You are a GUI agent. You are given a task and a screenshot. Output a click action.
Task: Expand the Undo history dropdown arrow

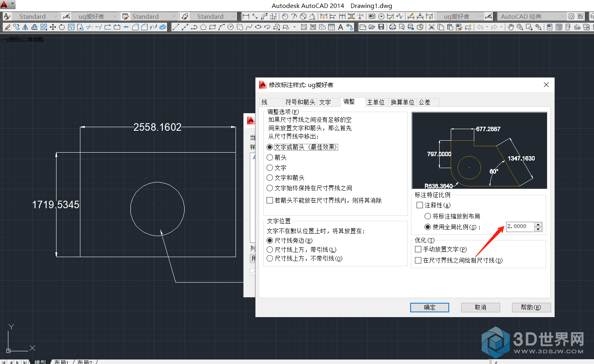487,27
